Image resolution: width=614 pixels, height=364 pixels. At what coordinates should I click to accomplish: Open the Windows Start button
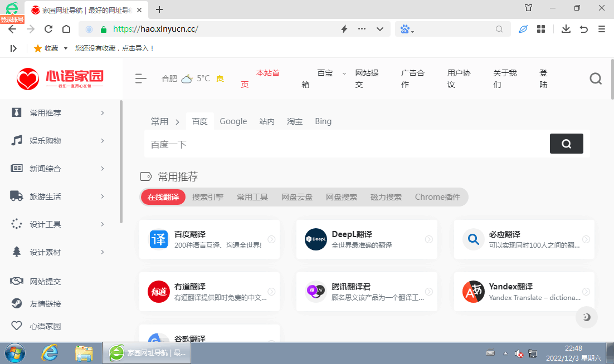pyautogui.click(x=15, y=353)
